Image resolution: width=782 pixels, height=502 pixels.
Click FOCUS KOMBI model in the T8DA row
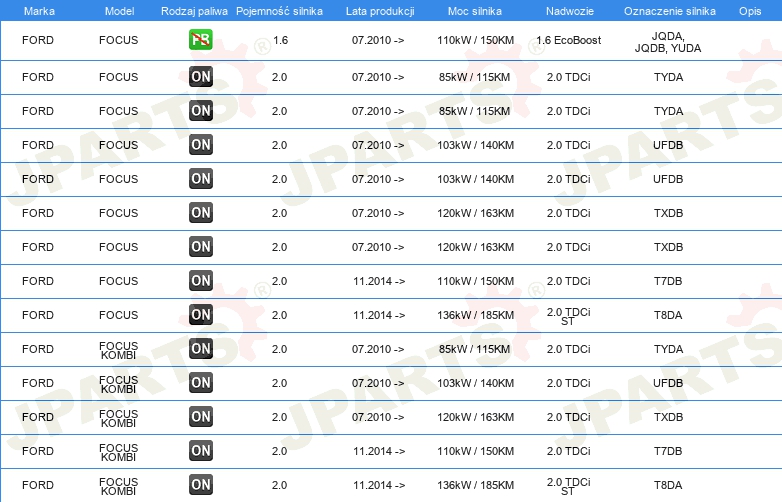[119, 486]
